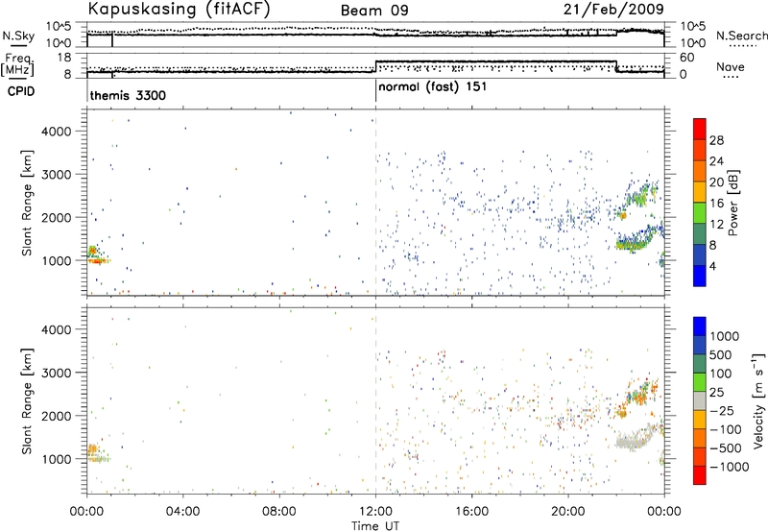768x532 pixels.
Task: Select the 'normal (fast) 151' CPID entry
Action: click(x=433, y=87)
